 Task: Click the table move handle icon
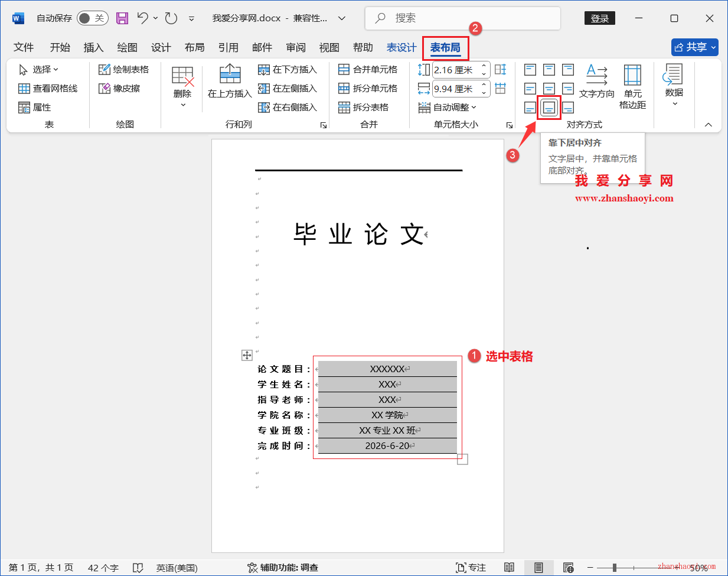(x=247, y=355)
